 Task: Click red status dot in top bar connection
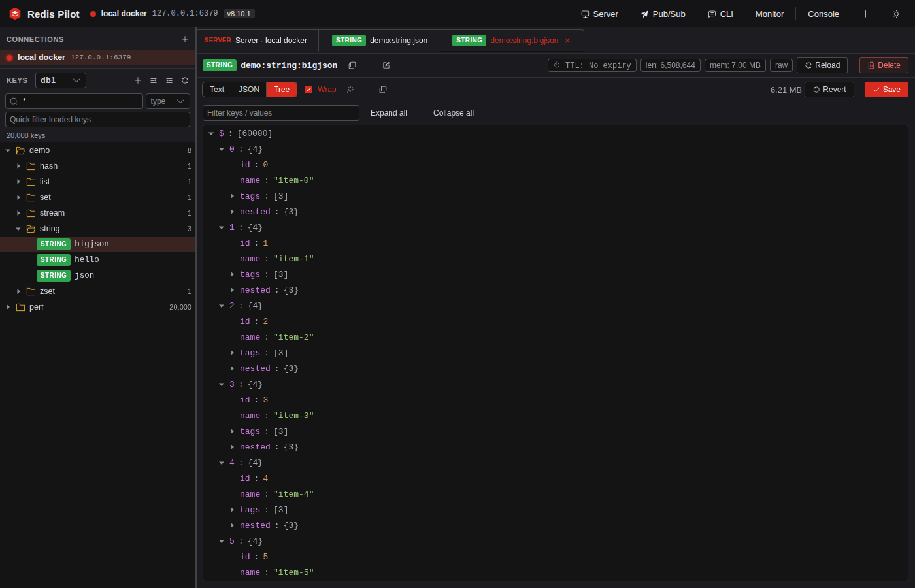(x=93, y=14)
